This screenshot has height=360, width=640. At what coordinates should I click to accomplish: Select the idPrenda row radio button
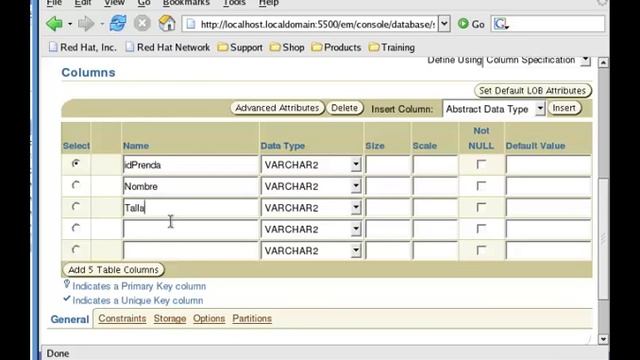(76, 163)
